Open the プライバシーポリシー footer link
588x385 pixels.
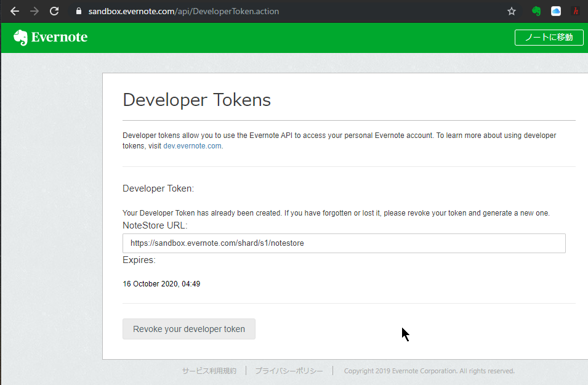(x=289, y=371)
